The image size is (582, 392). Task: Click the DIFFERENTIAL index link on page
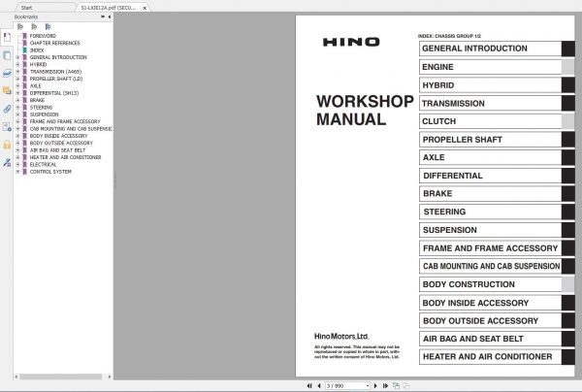(497, 176)
